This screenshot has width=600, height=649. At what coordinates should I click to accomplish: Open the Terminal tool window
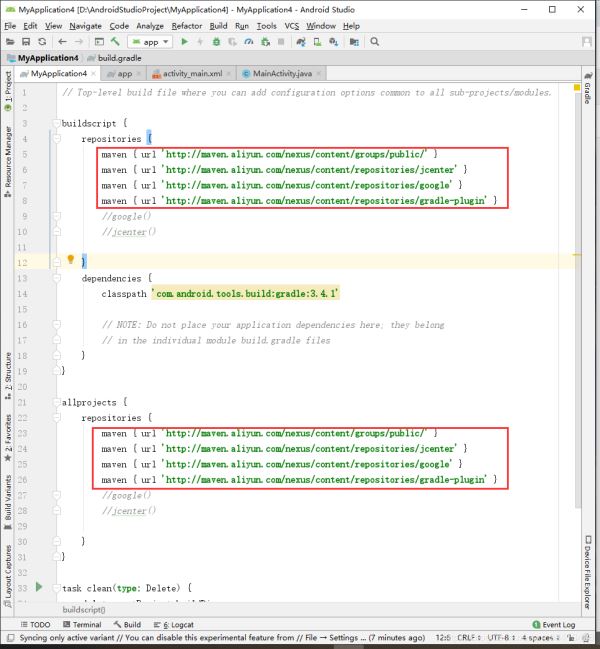tap(82, 625)
